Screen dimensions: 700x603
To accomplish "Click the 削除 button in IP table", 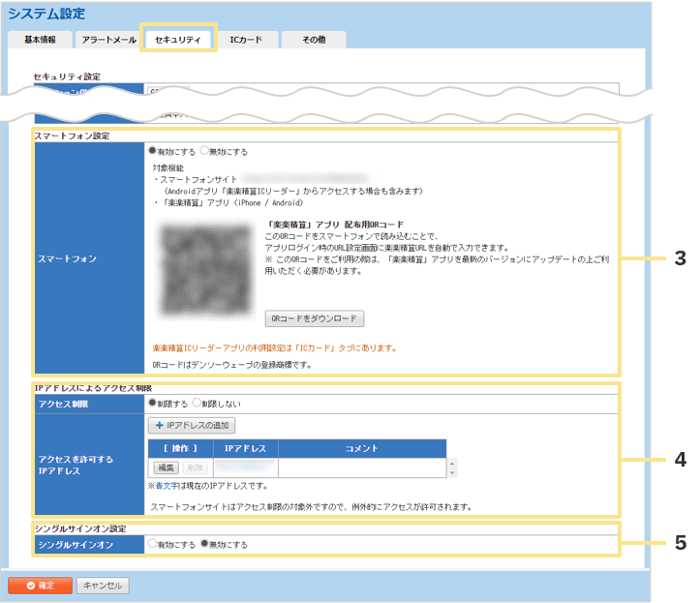I will pos(194,467).
